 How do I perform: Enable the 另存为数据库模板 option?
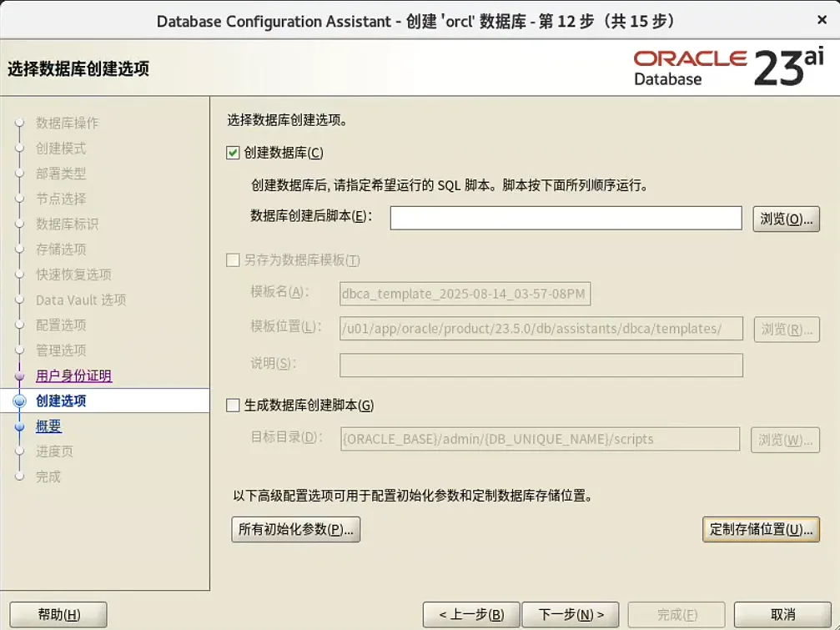[232, 260]
